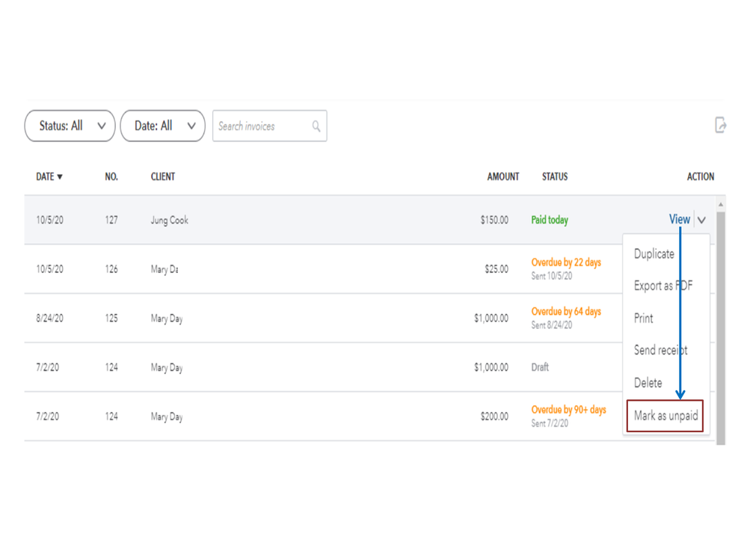Sort by the STATUS column header
The height and width of the screenshot is (560, 747).
click(555, 177)
